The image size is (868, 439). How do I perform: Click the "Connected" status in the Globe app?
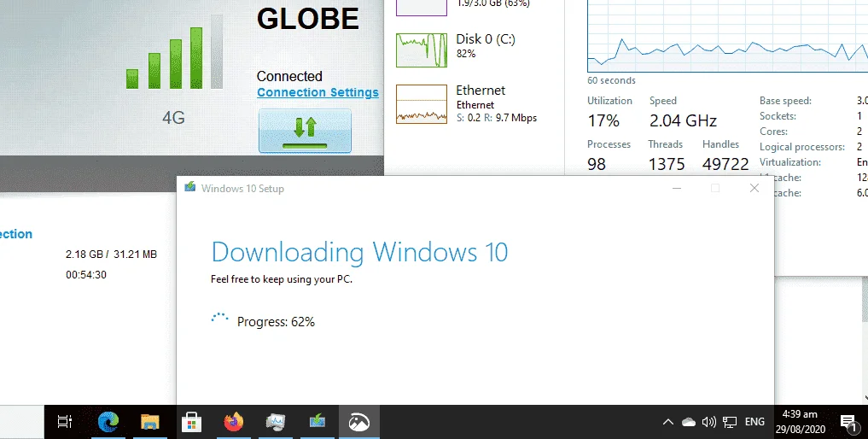pos(289,77)
